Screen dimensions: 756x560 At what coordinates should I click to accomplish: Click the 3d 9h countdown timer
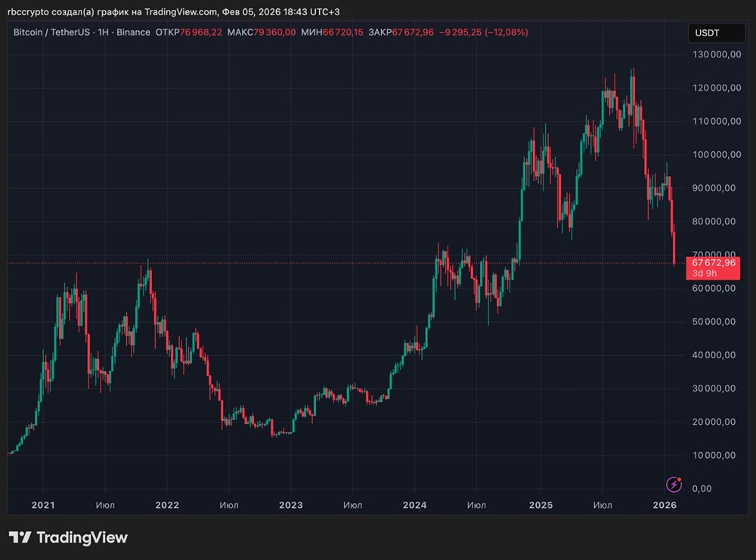705,273
